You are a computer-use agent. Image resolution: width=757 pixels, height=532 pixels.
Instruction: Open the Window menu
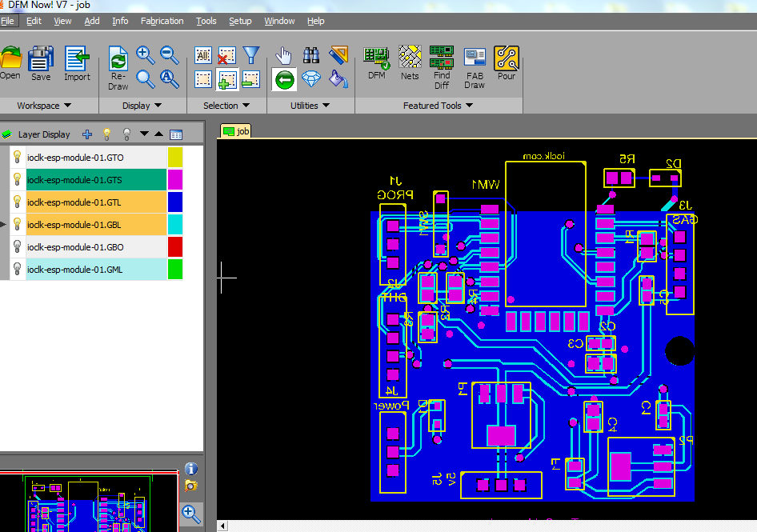coord(279,22)
